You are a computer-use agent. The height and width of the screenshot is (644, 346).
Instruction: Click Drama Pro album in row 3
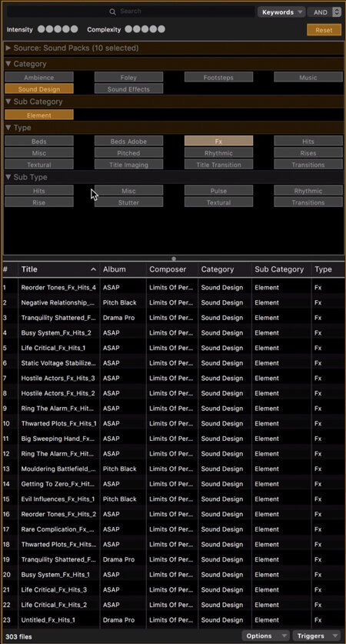pyautogui.click(x=118, y=318)
